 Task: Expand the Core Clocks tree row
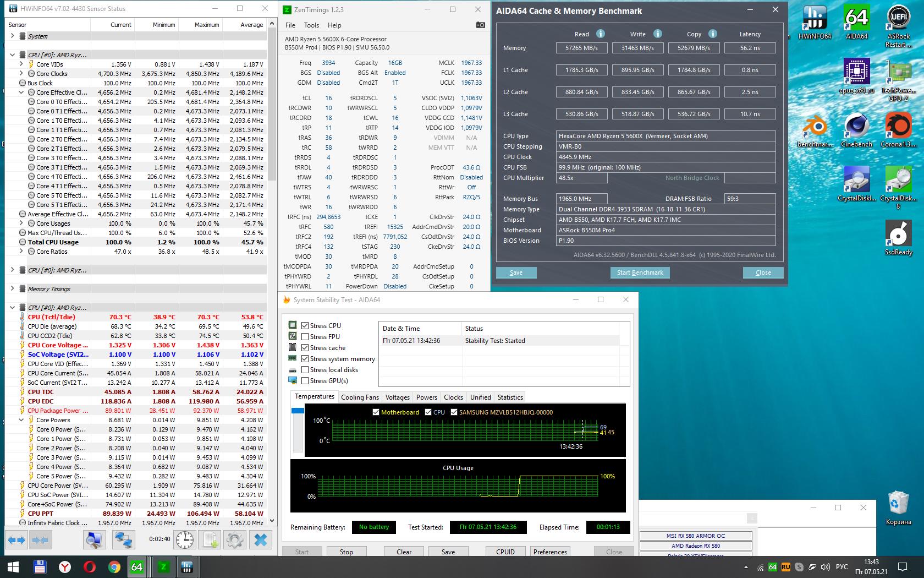tap(21, 73)
